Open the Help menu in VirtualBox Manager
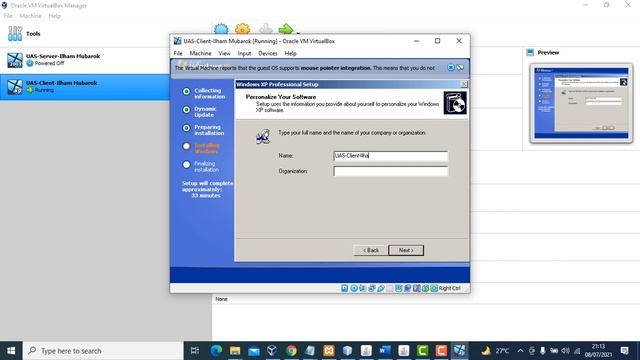 54,16
